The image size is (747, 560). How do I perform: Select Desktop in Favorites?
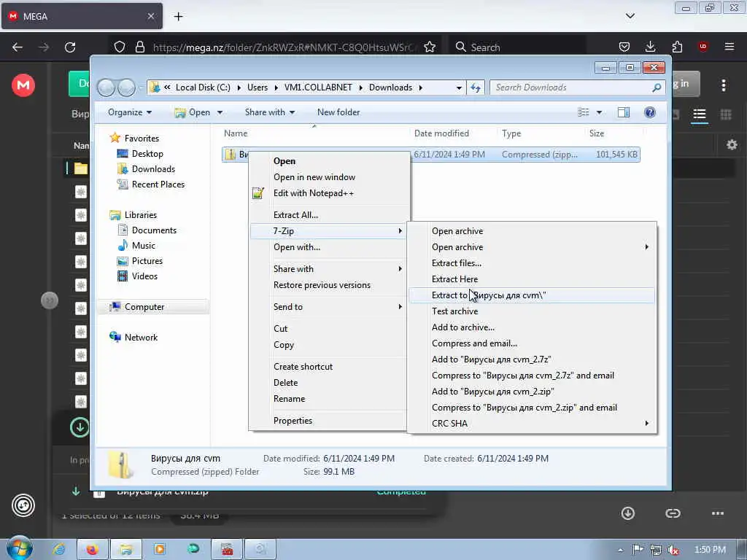coord(147,154)
